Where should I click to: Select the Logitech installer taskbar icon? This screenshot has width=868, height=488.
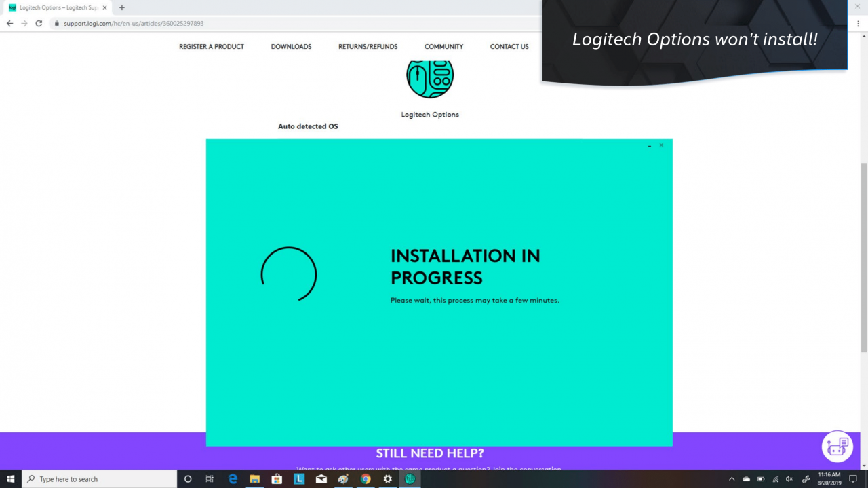[x=410, y=478]
